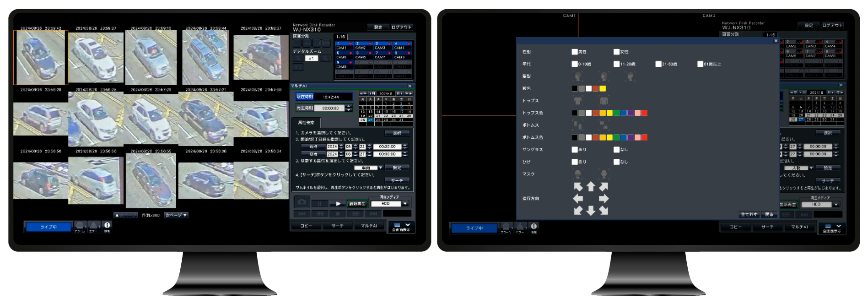Pick the long-sleeve tops icon
Screen dimensions: 868x304
(604, 101)
